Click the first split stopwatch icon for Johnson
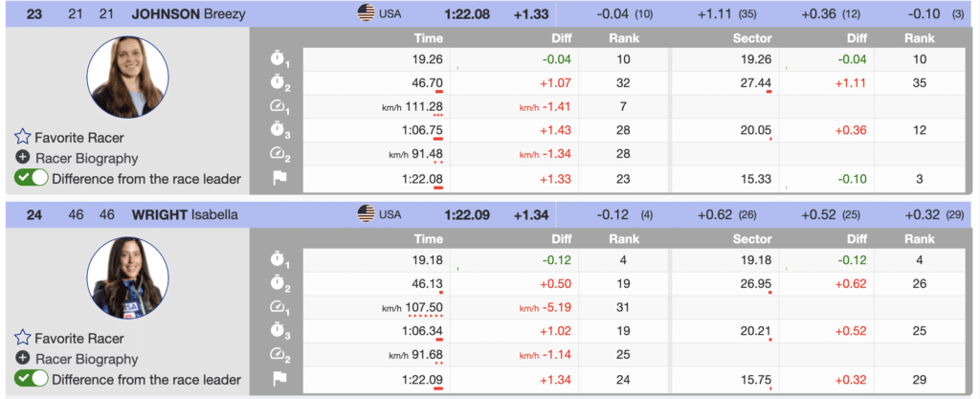This screenshot has height=399, width=980. 278,58
